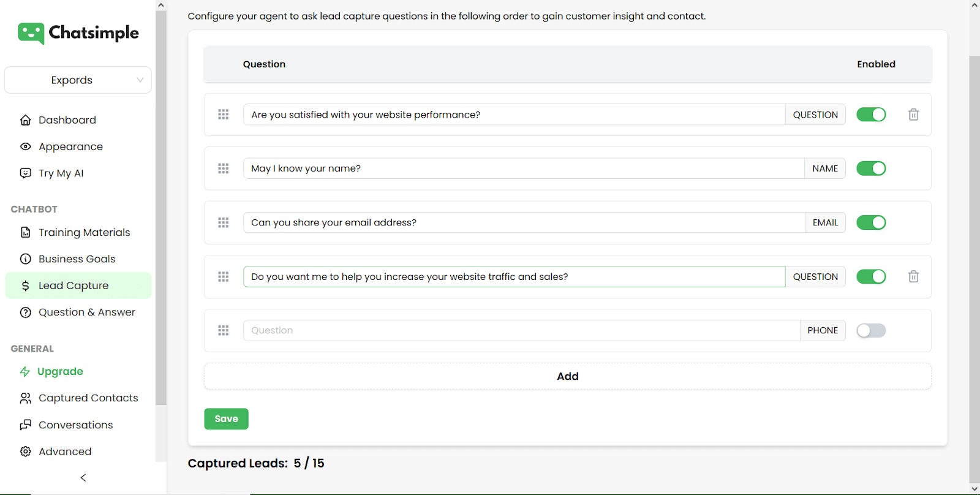Click trash icon for website traffic question
Image resolution: width=980 pixels, height=495 pixels.
(913, 276)
